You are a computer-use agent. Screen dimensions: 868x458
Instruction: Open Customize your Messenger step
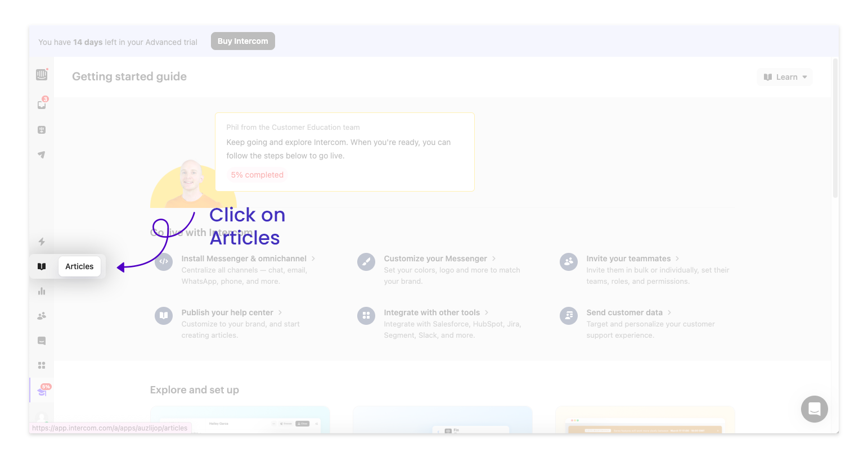pos(435,259)
